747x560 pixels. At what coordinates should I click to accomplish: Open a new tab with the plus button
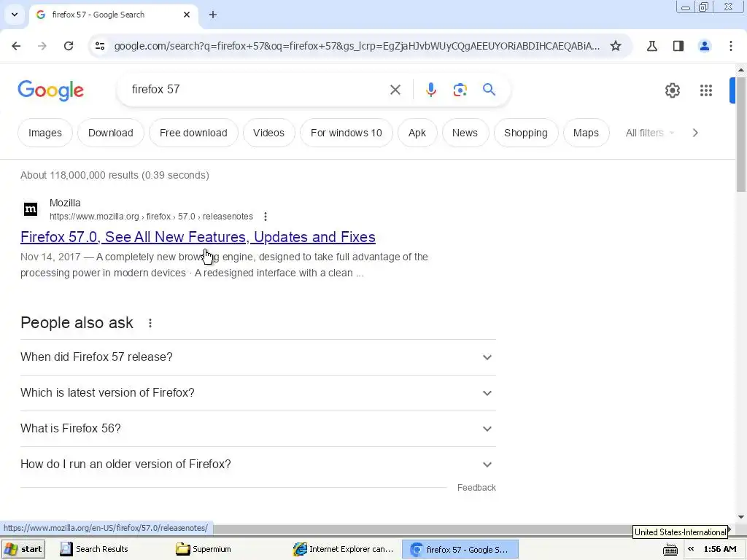click(x=213, y=15)
